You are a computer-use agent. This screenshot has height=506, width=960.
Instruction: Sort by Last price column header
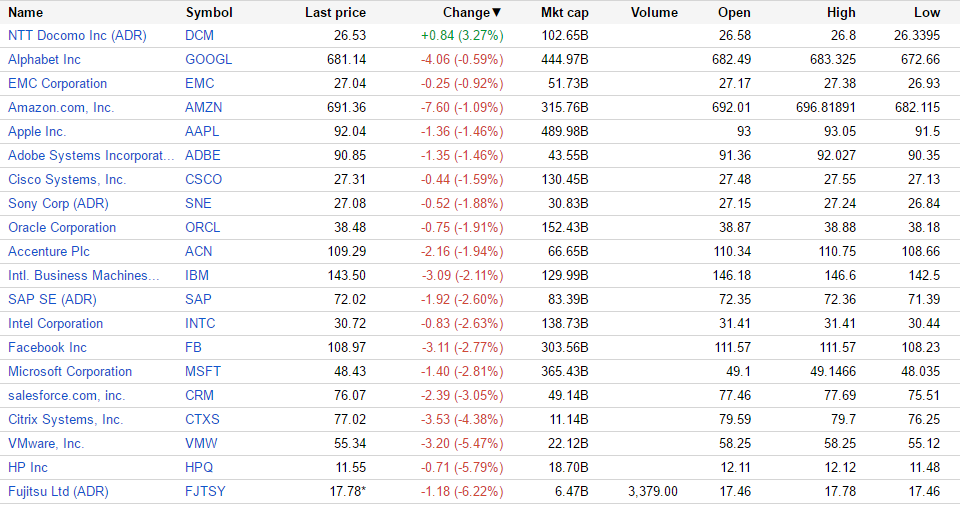(335, 13)
